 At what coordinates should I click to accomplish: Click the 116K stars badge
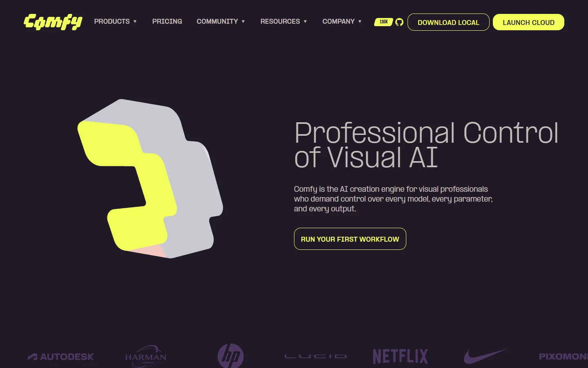tap(383, 22)
